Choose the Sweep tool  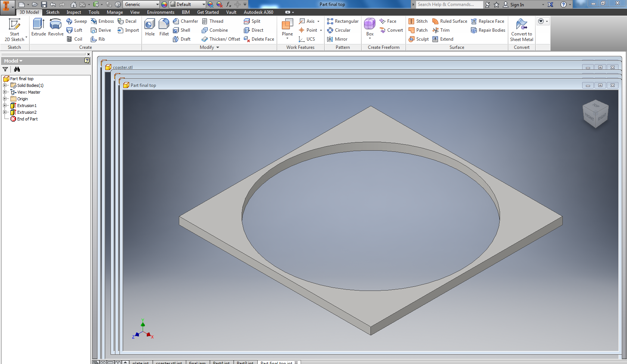tap(77, 21)
